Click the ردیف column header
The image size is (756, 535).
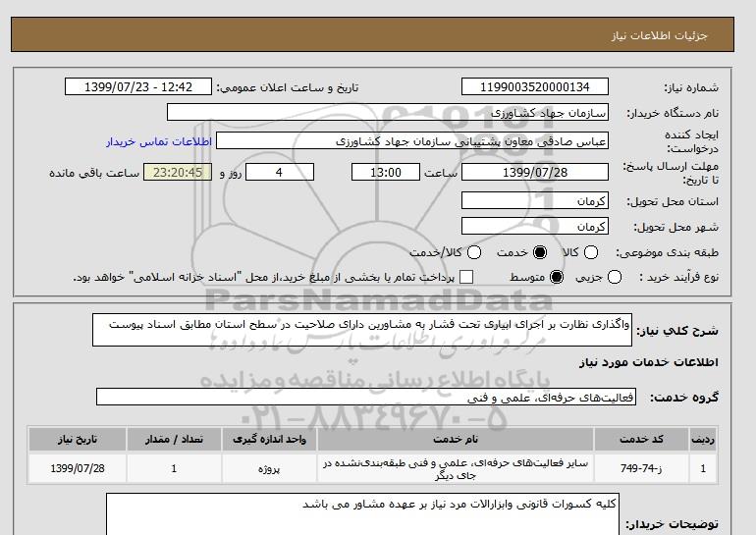(x=703, y=439)
